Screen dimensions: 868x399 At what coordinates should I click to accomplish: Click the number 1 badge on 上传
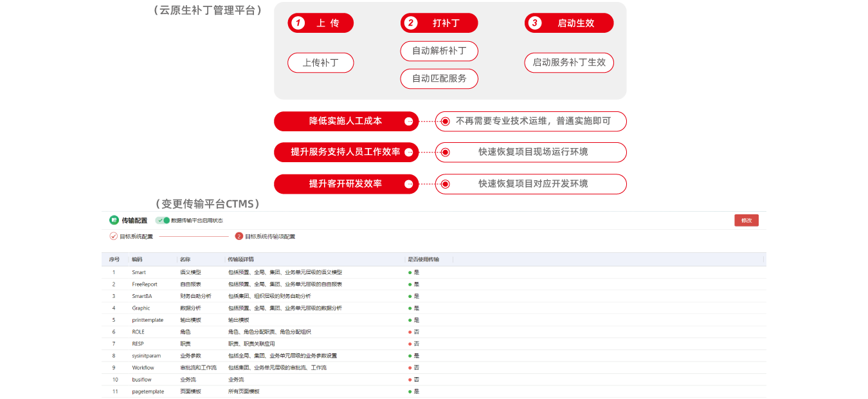tap(298, 23)
